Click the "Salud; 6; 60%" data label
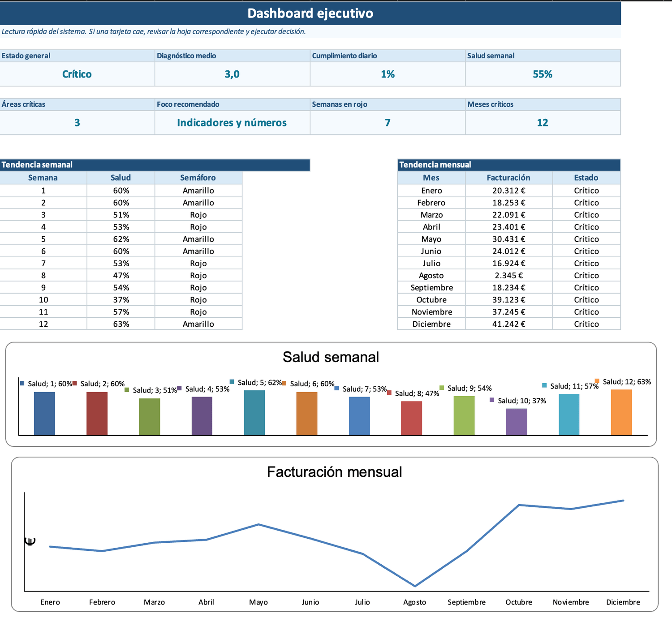 [x=312, y=384]
